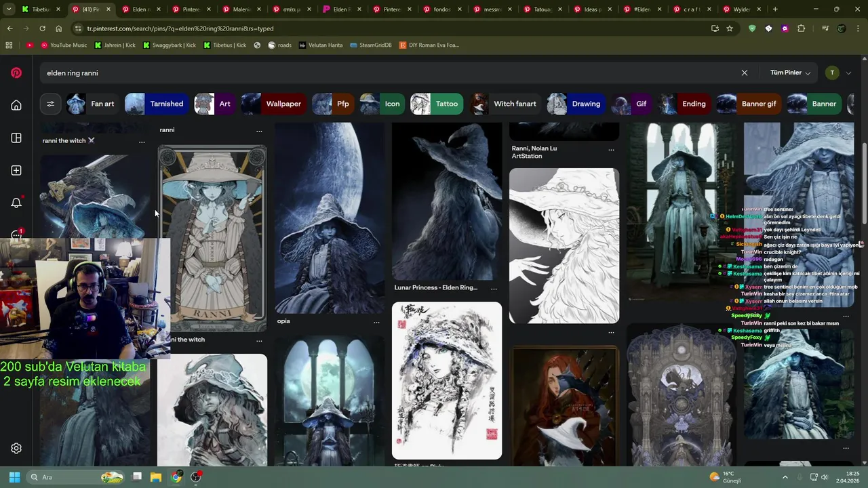Open the profile avatar 'T'
868x488 pixels.
click(x=832, y=73)
